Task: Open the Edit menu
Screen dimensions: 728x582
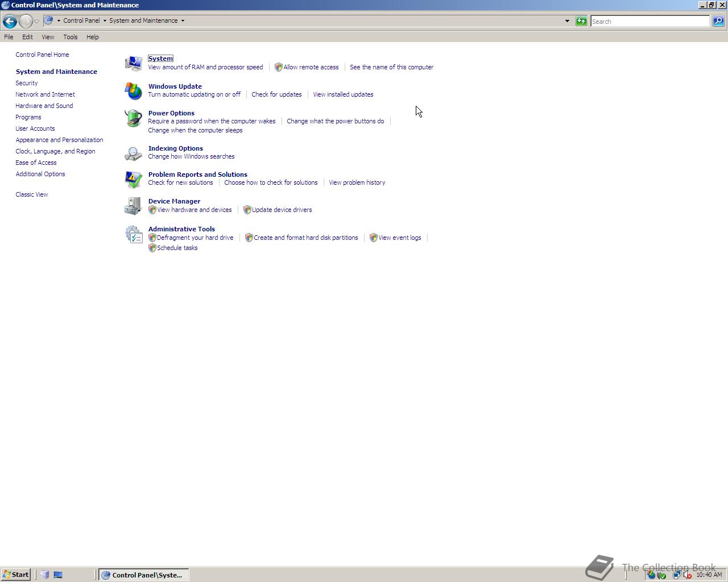Action: [x=27, y=37]
